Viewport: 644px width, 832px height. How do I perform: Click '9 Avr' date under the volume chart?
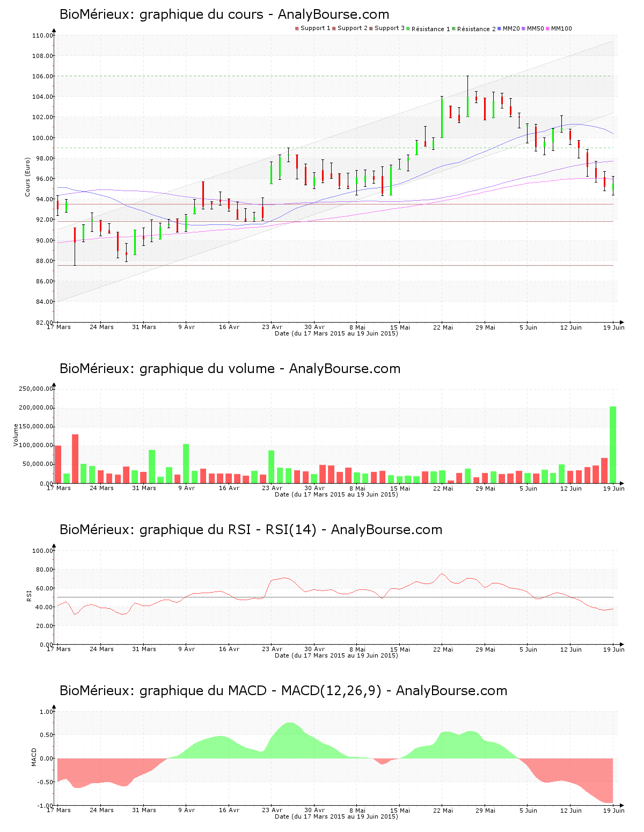187,488
